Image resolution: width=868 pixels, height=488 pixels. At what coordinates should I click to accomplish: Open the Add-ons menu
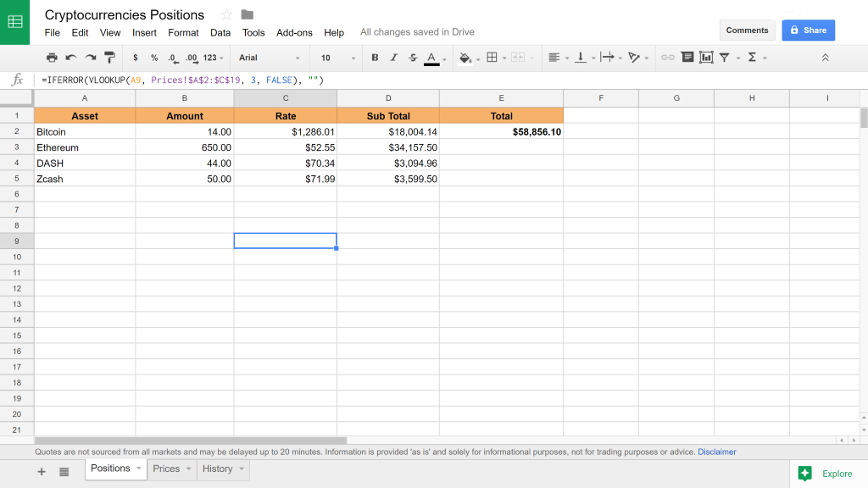point(294,33)
